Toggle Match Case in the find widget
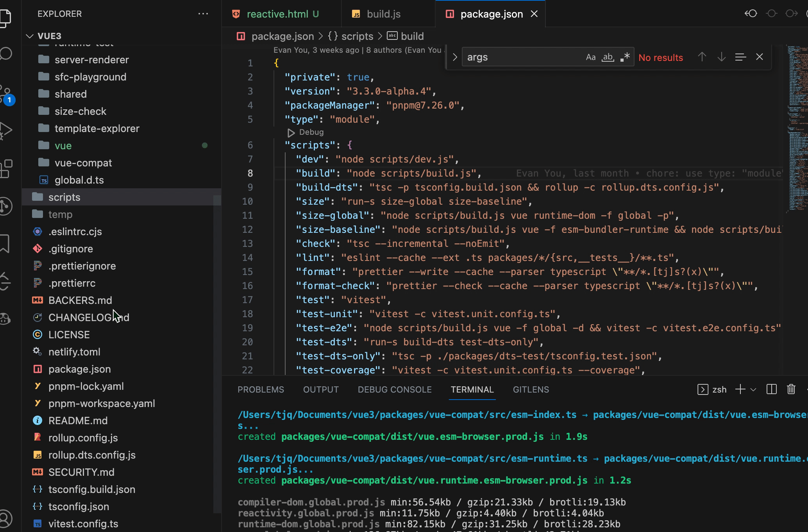The width and height of the screenshot is (808, 532). point(590,57)
